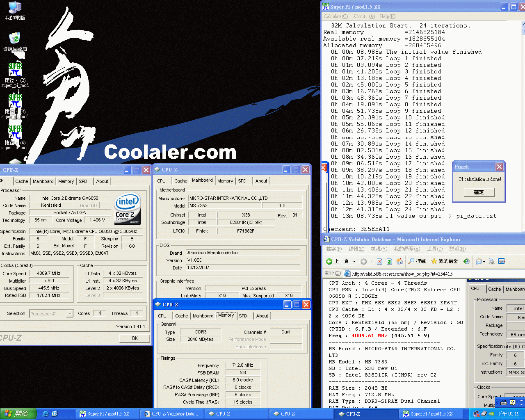This screenshot has height=420, width=525.
Task: Click the memory Frequency value 712.8 MHz
Action: (x=243, y=365)
